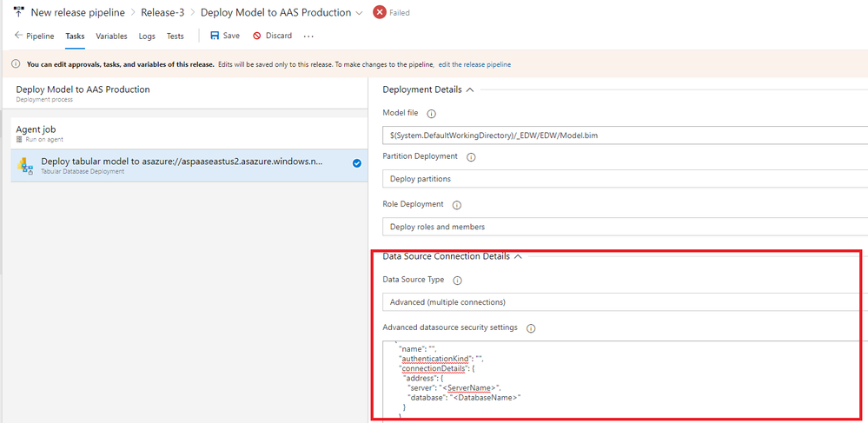This screenshot has height=423, width=868.
Task: Click the Tabular Database Deployment task icon
Action: pyautogui.click(x=26, y=164)
